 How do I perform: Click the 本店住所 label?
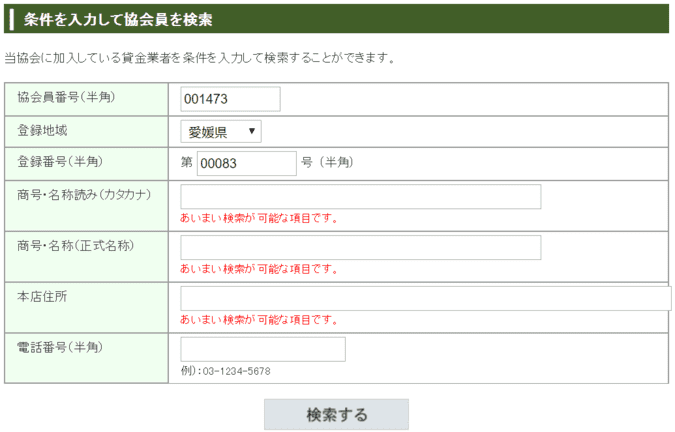[42, 296]
